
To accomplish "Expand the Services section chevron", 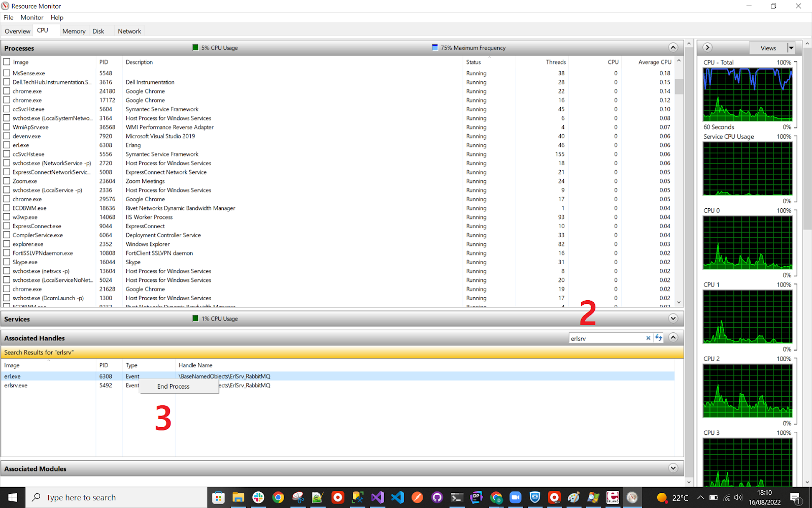I will (673, 319).
